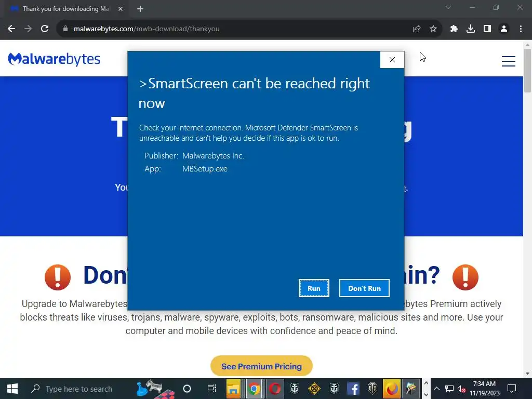This screenshot has width=532, height=399.
Task: Open Cortana circle icon on taskbar
Action: (x=187, y=389)
